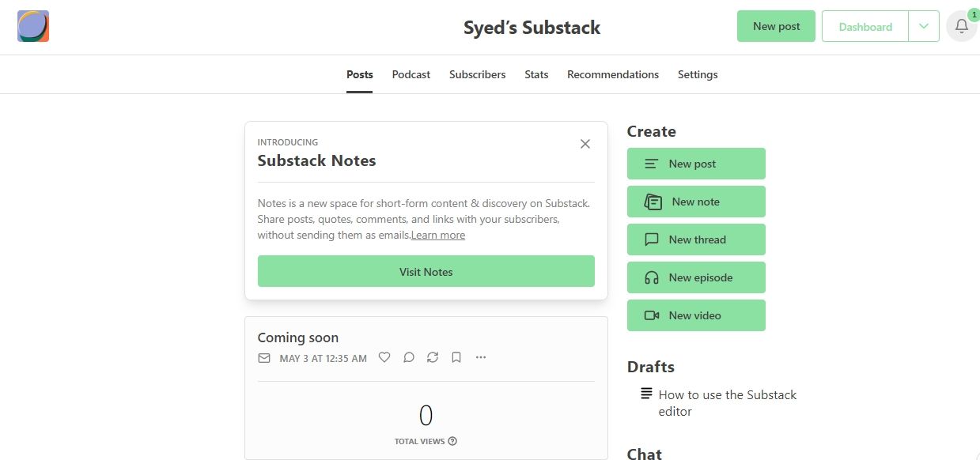Open the draft How to use the Substack editor
Screen dimensions: 980x460
click(x=726, y=402)
